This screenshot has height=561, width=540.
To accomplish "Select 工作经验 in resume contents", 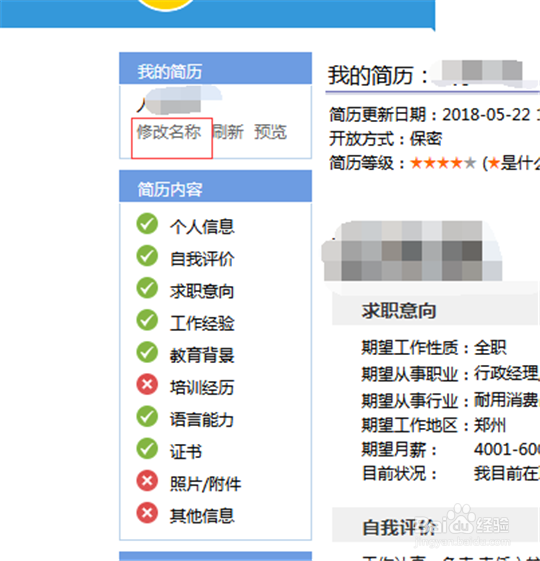I will pos(202,323).
